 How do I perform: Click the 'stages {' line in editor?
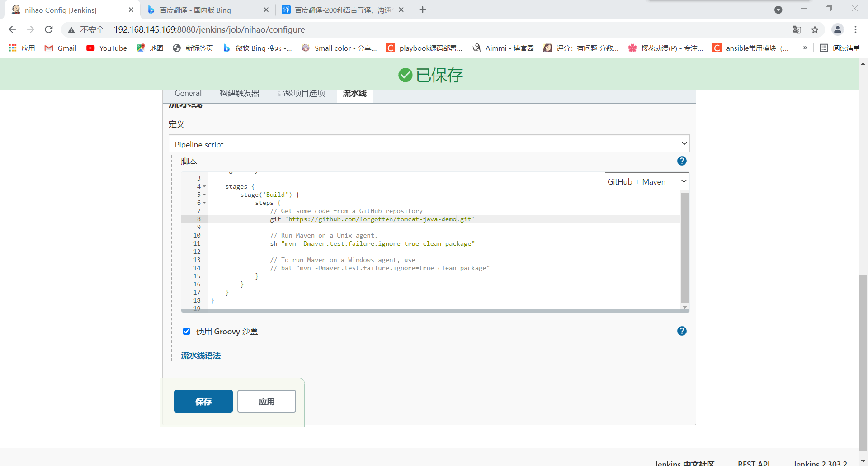(240, 186)
